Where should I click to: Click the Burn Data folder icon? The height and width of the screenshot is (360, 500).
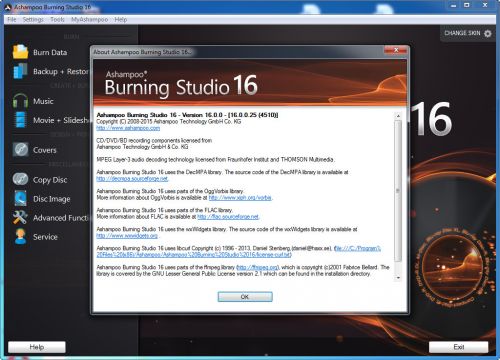[20, 52]
